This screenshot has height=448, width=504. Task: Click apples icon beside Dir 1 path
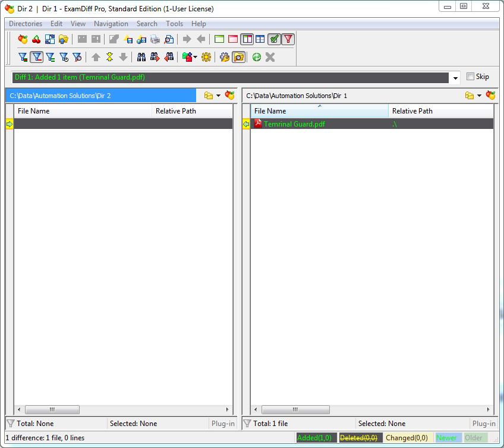pos(490,95)
